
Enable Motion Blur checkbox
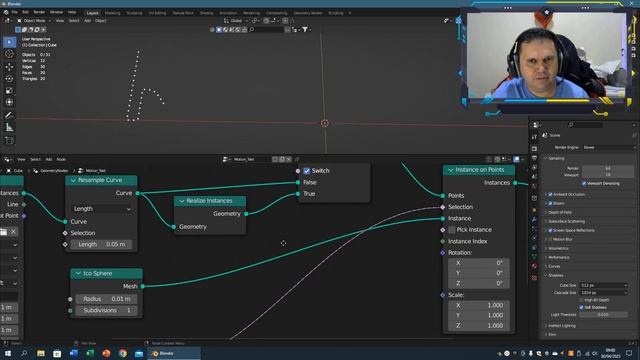coord(550,239)
